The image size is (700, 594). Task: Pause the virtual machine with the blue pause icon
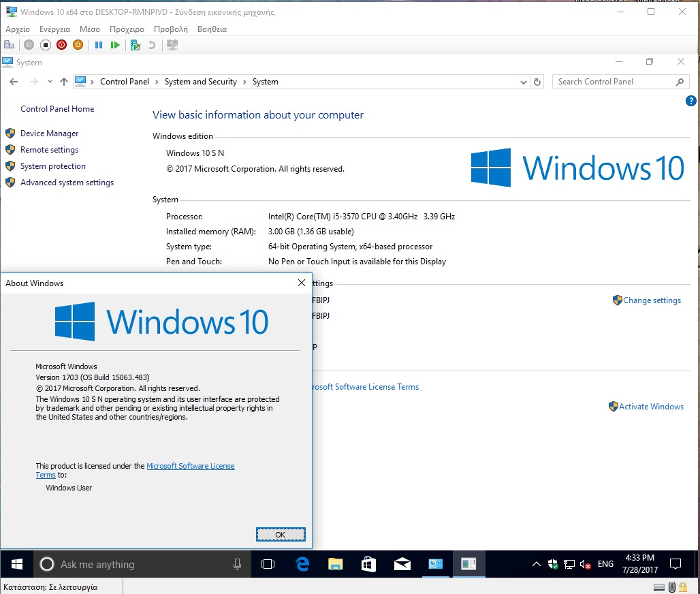tap(99, 45)
